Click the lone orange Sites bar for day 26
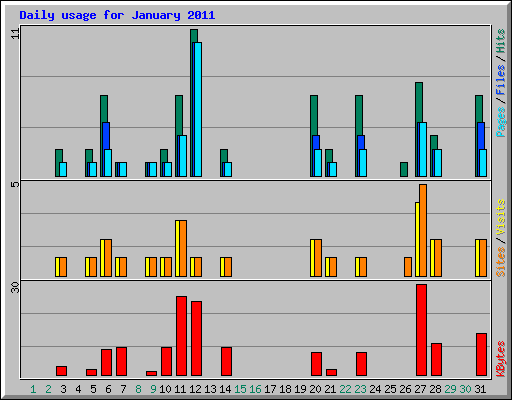 click(408, 267)
